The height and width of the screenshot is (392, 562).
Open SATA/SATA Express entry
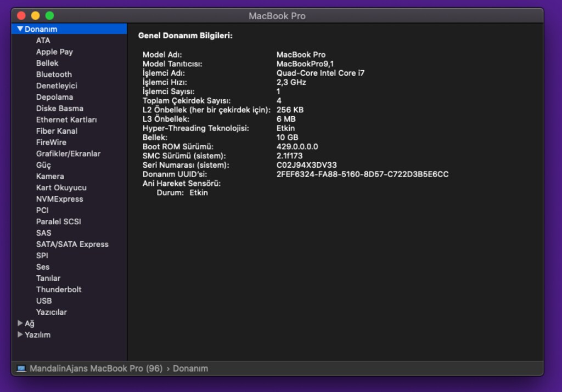72,245
